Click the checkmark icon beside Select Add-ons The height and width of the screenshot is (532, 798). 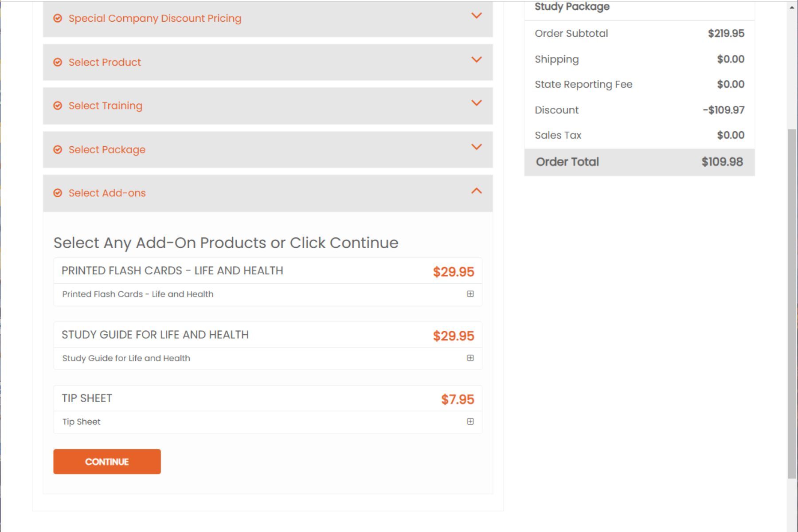point(58,193)
